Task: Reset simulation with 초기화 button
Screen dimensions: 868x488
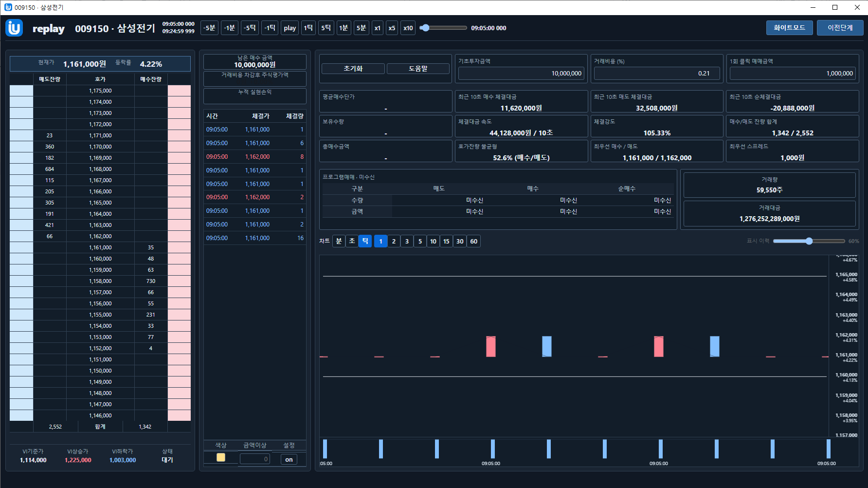Action: click(353, 69)
